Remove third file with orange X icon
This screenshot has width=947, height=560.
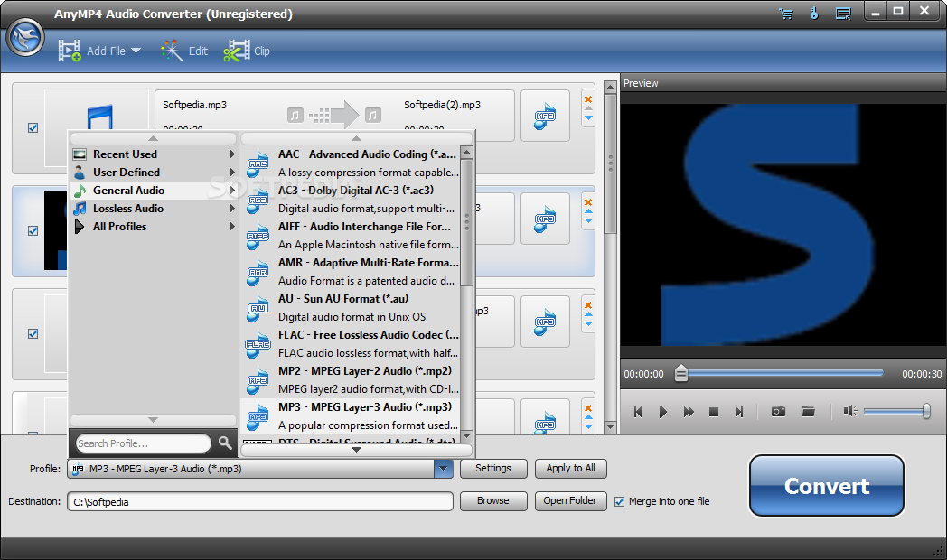coord(588,305)
